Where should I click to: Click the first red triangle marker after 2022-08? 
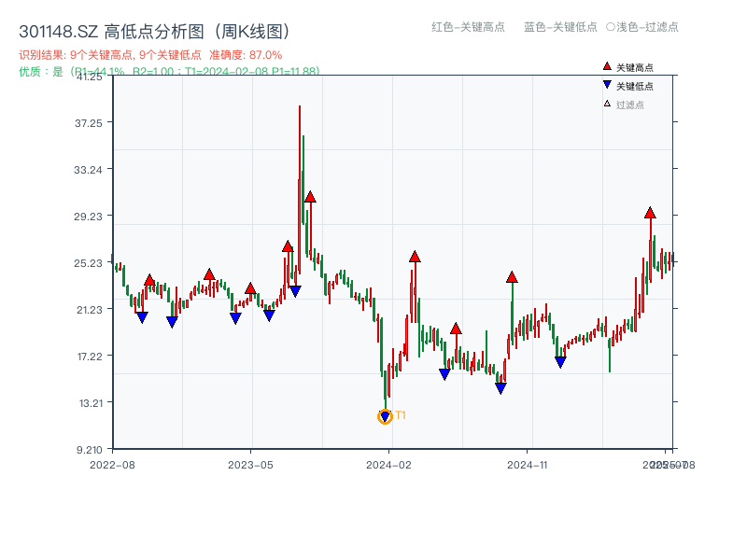pyautogui.click(x=149, y=279)
